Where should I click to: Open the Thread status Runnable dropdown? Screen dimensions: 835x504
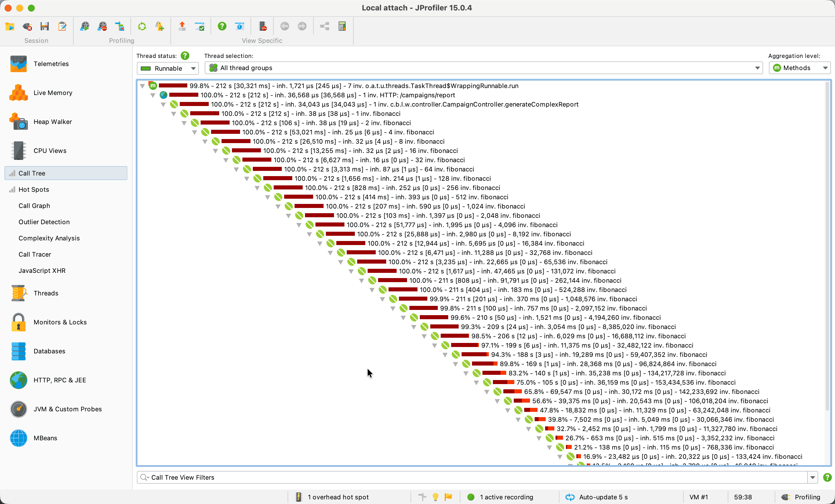coord(168,68)
